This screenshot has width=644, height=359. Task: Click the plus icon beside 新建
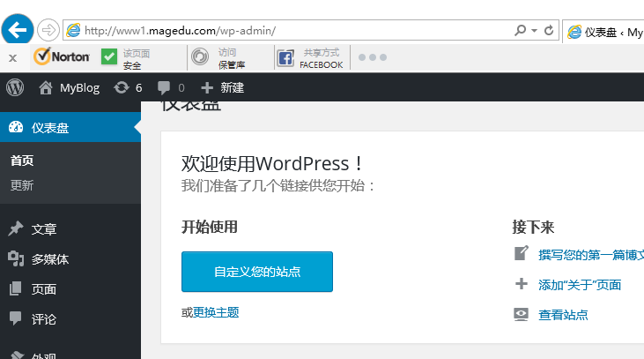point(207,87)
